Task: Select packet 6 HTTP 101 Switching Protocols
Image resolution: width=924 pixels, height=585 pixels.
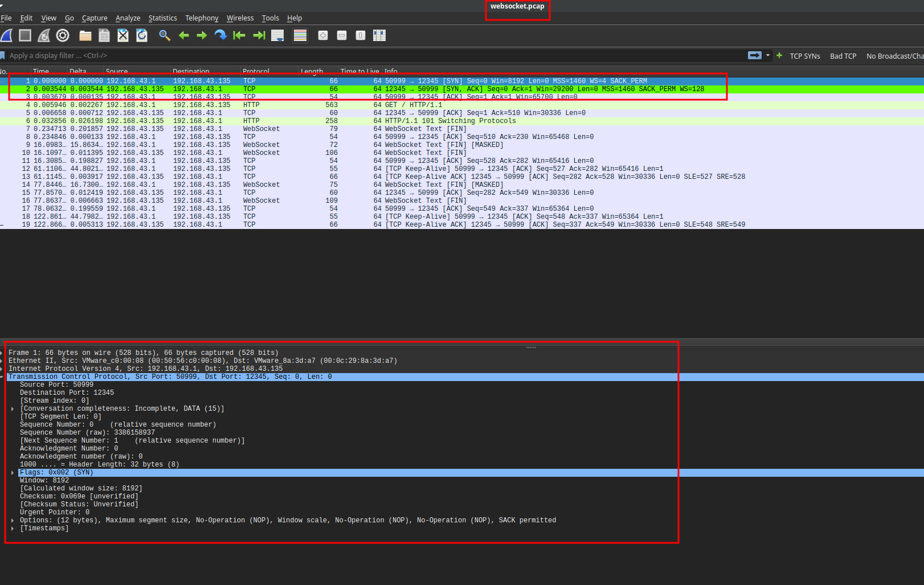Action: point(462,121)
